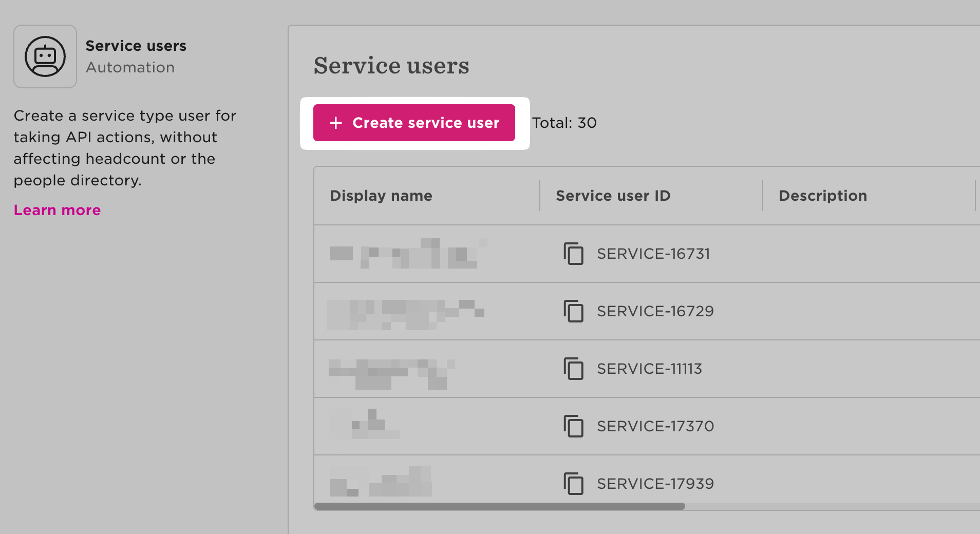The image size is (980, 534).
Task: Copy the SERVICE-16729 ID via its copy icon
Action: click(573, 311)
